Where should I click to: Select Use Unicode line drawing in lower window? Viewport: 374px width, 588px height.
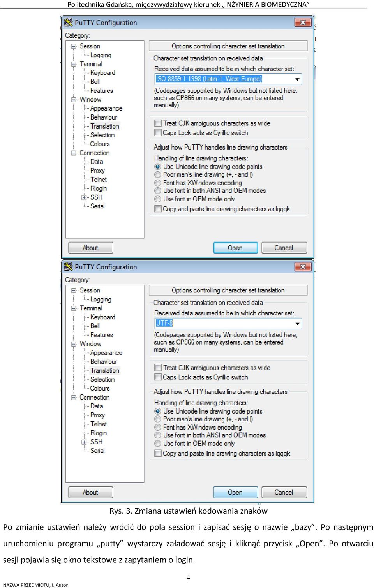click(158, 411)
